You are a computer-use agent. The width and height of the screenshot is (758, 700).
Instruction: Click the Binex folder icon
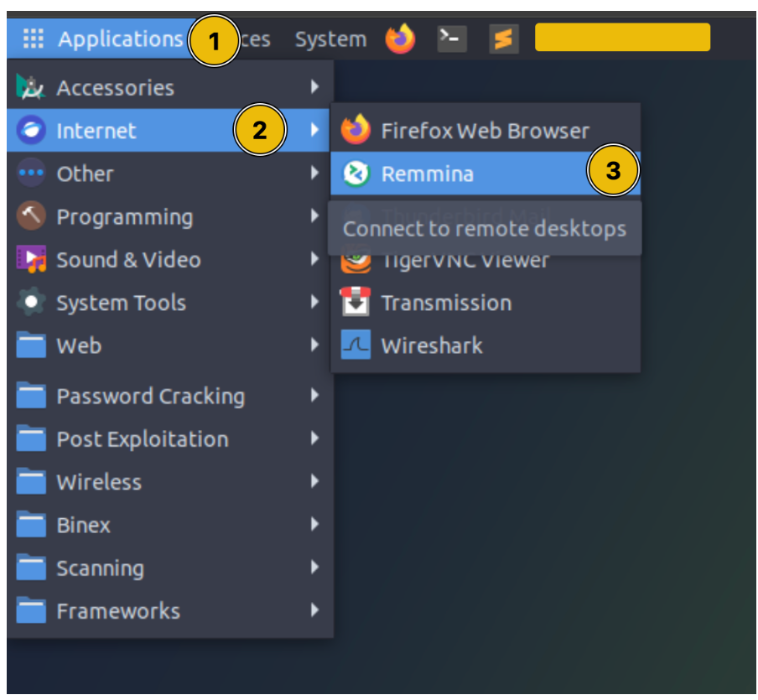(x=31, y=524)
